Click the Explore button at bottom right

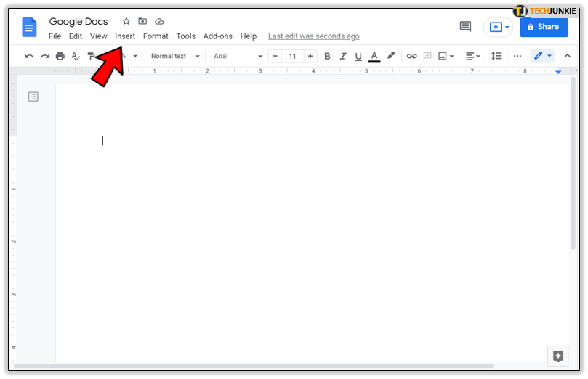pyautogui.click(x=557, y=356)
